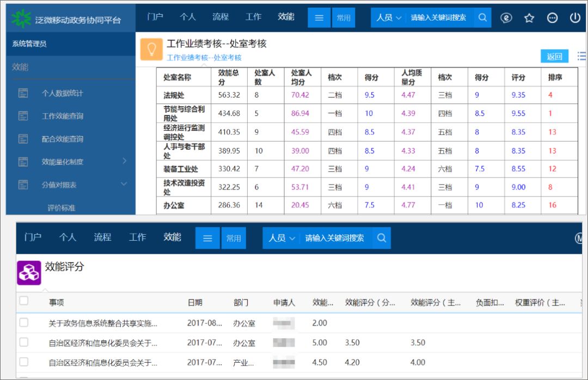Tick the checkbox for 关于政务信息系统整合共享实施 row
This screenshot has height=380, width=588.
pyautogui.click(x=23, y=322)
